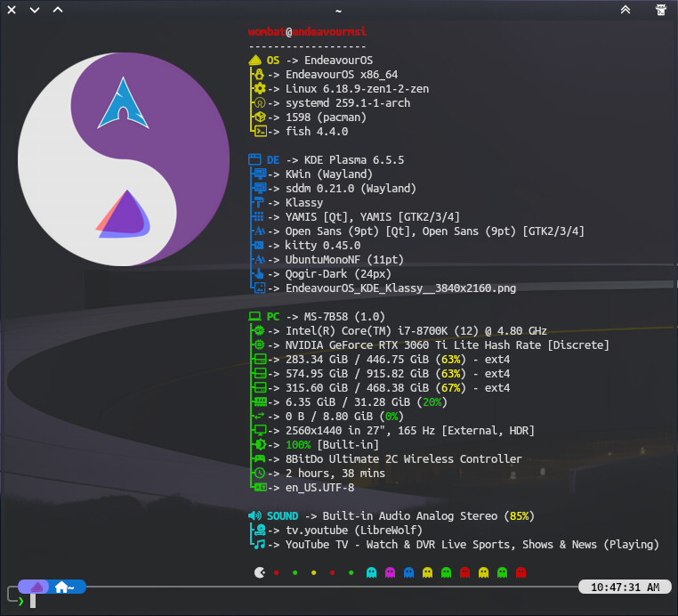
Task: Click the kitty app icon in title bar
Action: coord(660,10)
